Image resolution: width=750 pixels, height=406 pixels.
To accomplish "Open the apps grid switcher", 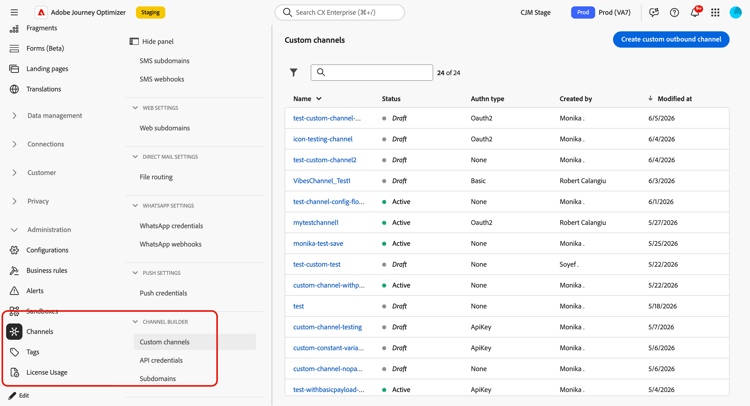I will click(x=715, y=12).
